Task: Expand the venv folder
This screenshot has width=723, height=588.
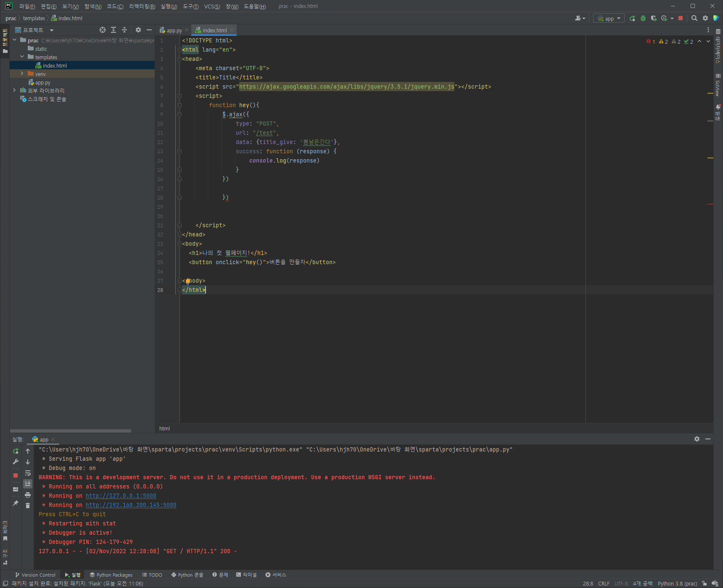Action: (x=22, y=73)
